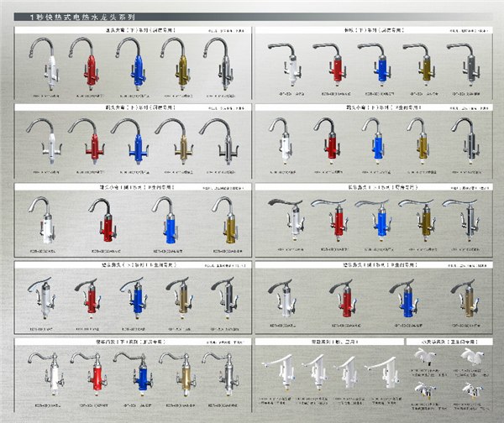Open gold vintage S-spout faucet in bottom-left panel
The width and height of the screenshot is (504, 423).
click(x=177, y=374)
